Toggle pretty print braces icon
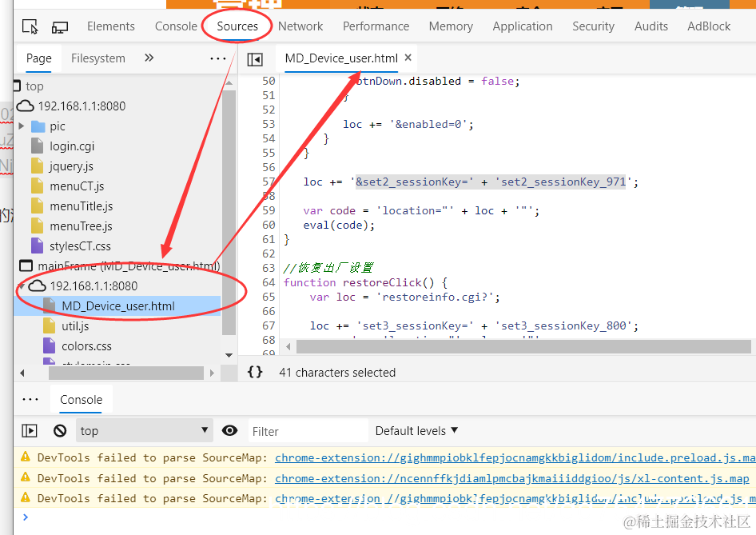The height and width of the screenshot is (535, 756). point(255,372)
